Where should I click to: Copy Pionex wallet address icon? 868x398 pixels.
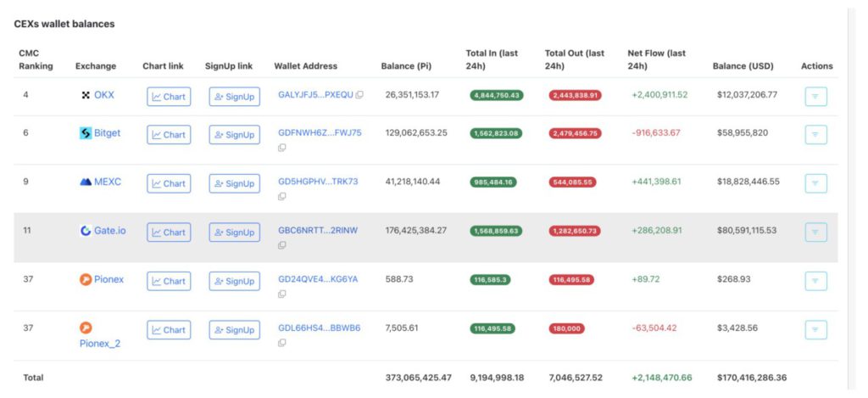[281, 294]
